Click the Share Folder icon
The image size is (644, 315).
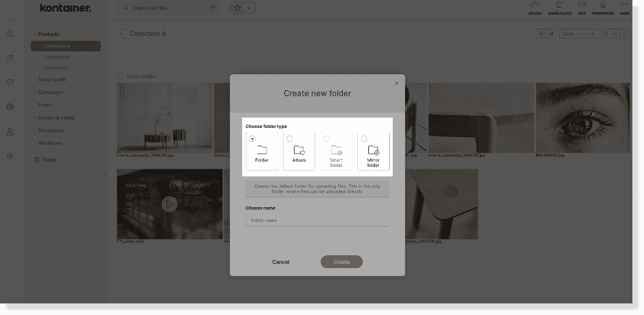coord(559,4)
